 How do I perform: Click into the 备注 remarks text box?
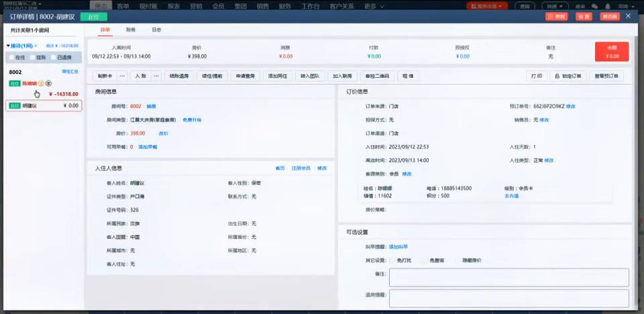coord(509,277)
